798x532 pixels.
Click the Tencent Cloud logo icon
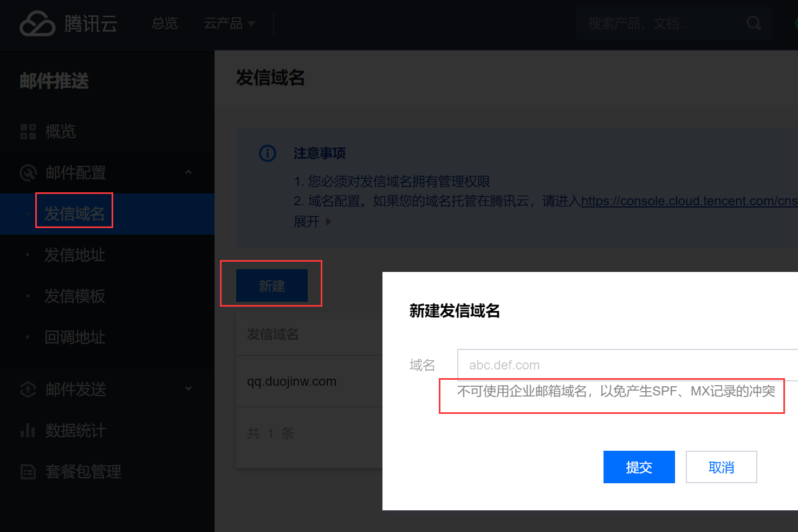click(37, 23)
